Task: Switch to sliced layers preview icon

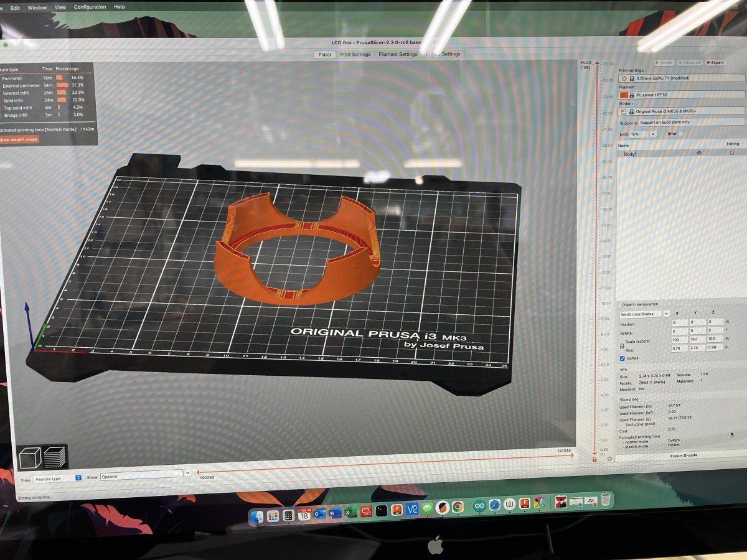Action: (55, 456)
